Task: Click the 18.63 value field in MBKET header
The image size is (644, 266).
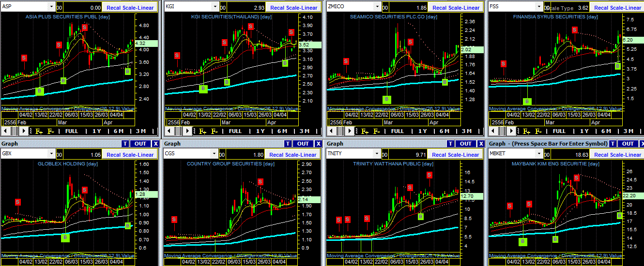Action: pos(569,154)
